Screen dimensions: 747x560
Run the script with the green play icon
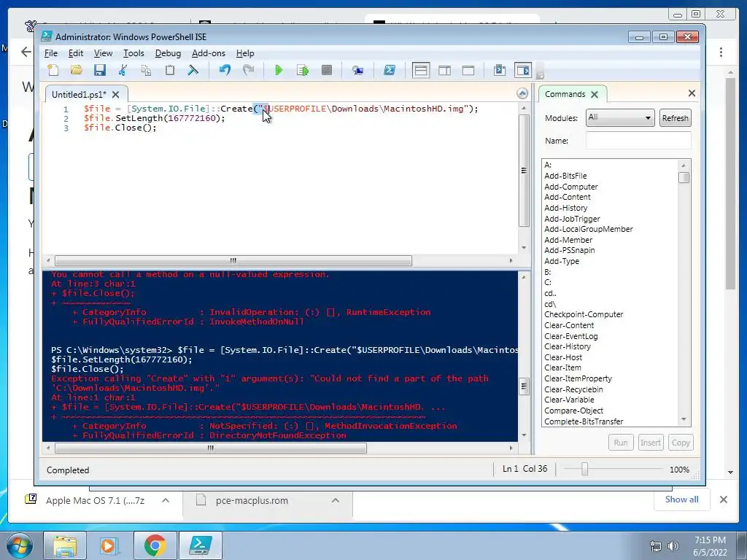point(279,71)
